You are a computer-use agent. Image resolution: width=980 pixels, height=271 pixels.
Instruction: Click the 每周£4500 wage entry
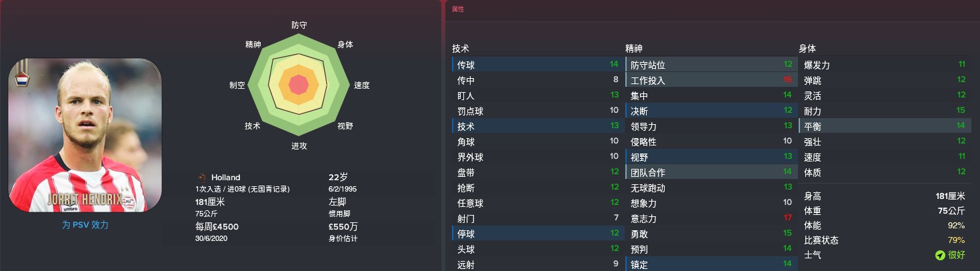(213, 226)
